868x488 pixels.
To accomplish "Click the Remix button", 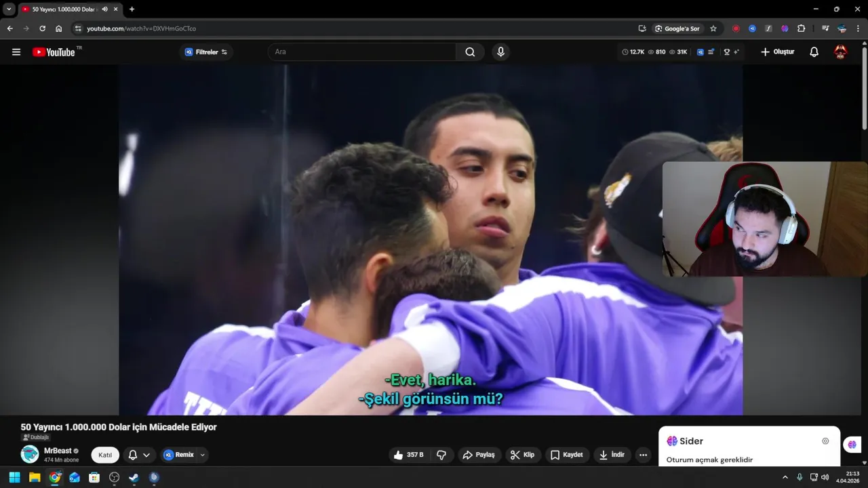I will tap(178, 455).
